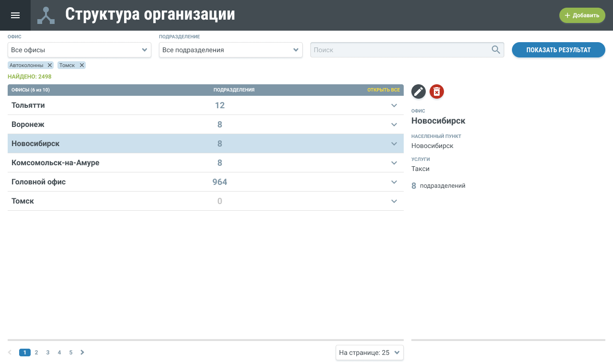Remove the Автоколонны filter tag
613x364 pixels.
pyautogui.click(x=50, y=65)
